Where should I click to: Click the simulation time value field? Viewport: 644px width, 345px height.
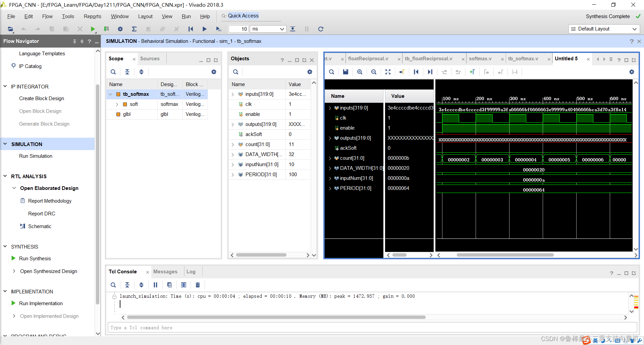tap(238, 29)
